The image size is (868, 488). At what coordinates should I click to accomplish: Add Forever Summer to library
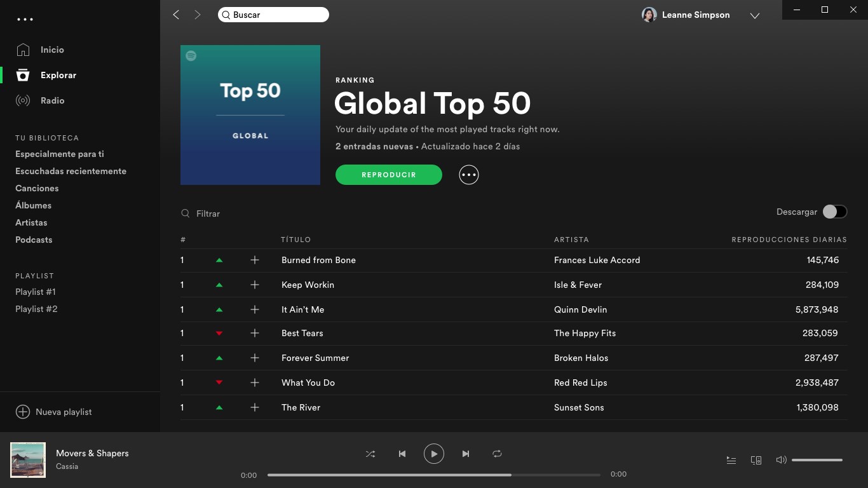pos(255,358)
